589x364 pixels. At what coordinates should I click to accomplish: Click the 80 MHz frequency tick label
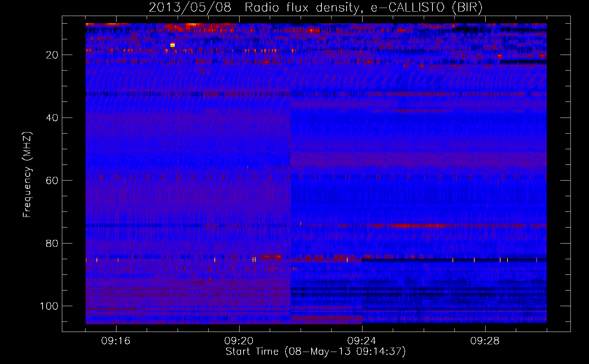pos(52,243)
